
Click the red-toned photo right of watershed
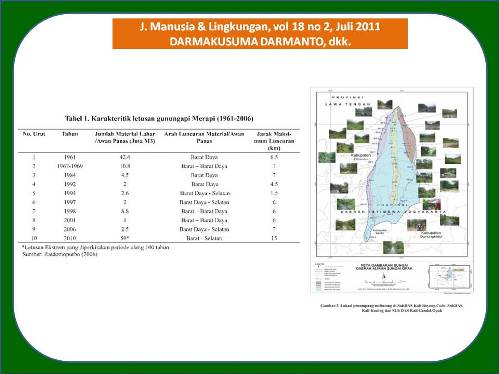coord(432,204)
